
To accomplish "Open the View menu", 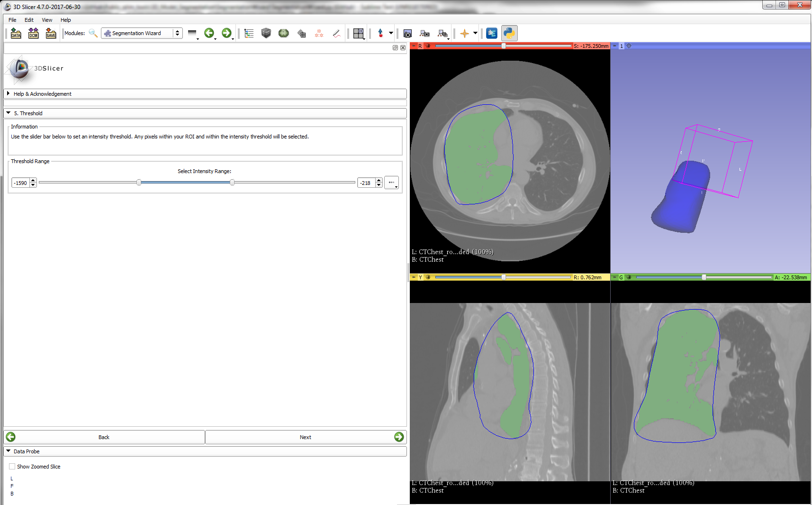I will pos(47,20).
